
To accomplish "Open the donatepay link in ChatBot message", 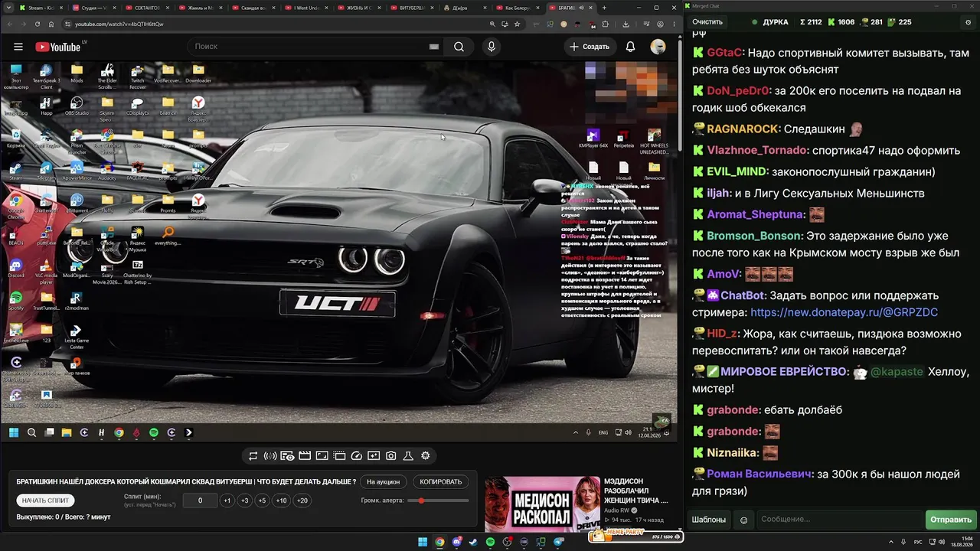I will coord(844,312).
